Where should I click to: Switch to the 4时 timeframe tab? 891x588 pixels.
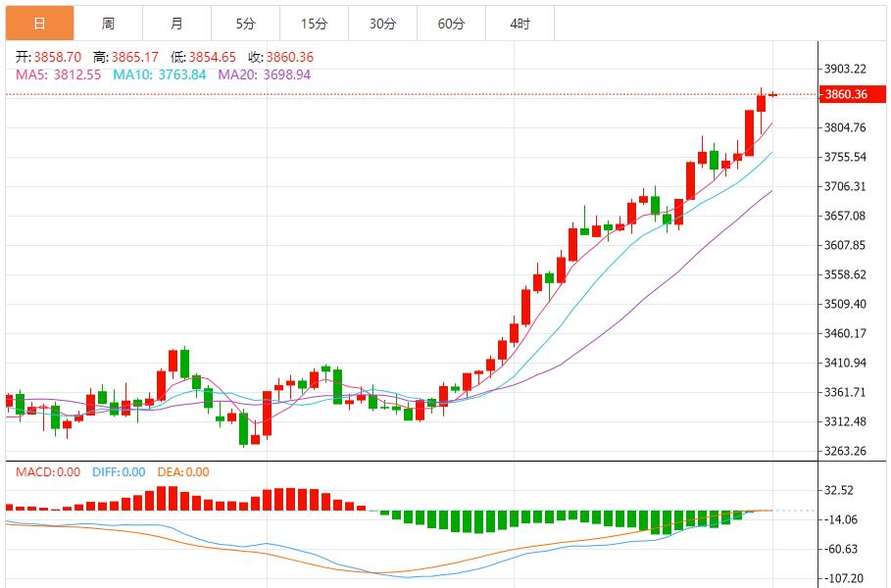click(520, 24)
